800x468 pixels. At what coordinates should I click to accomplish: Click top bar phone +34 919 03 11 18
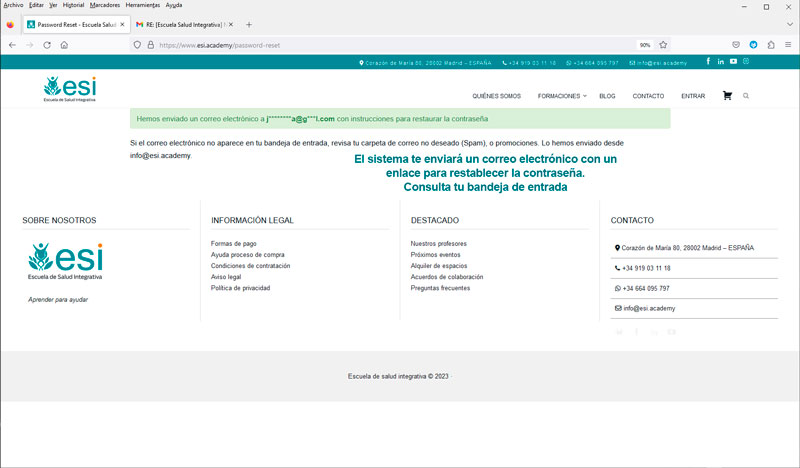coord(529,63)
